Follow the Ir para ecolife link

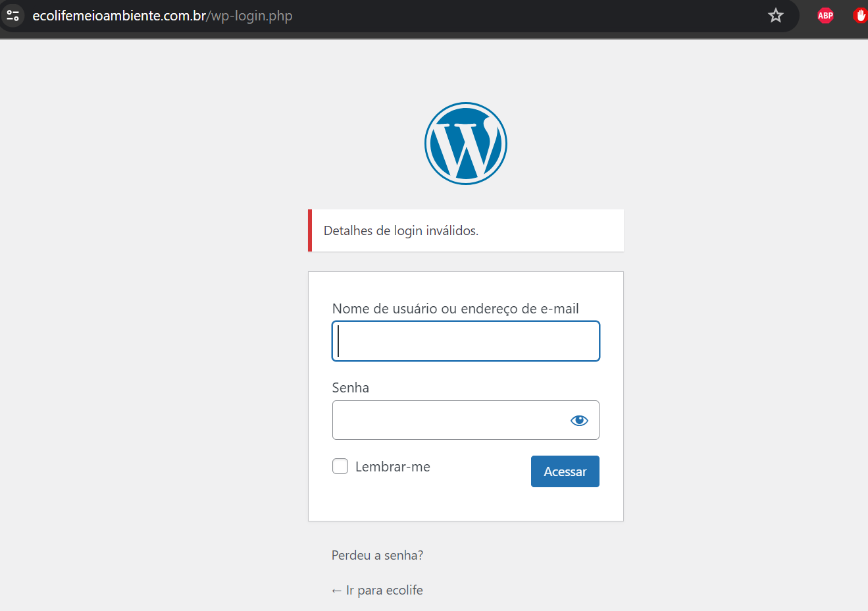click(384, 590)
